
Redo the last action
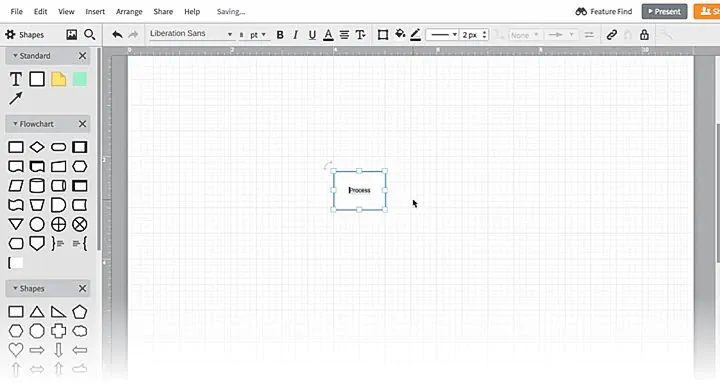point(133,34)
